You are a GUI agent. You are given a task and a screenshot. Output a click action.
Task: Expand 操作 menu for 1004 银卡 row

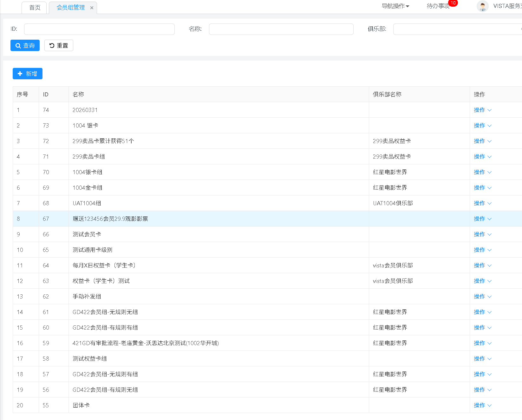(x=482, y=126)
